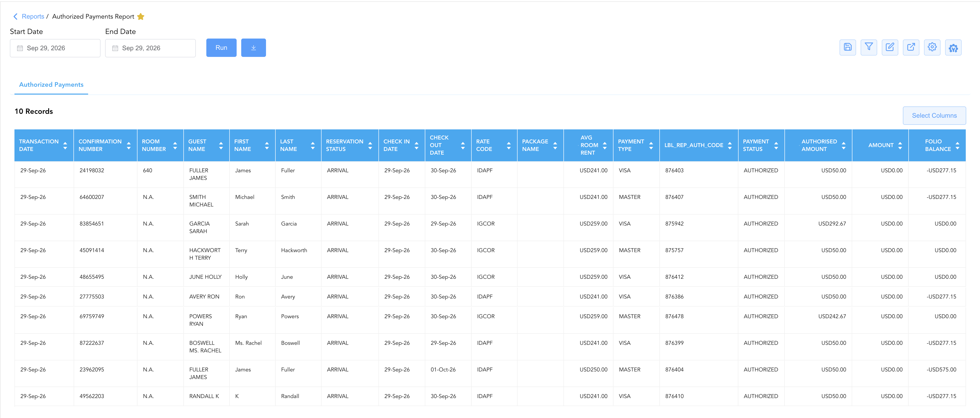Image resolution: width=980 pixels, height=418 pixels.
Task: Toggle the favorite star beside report title
Action: pyautogui.click(x=141, y=16)
